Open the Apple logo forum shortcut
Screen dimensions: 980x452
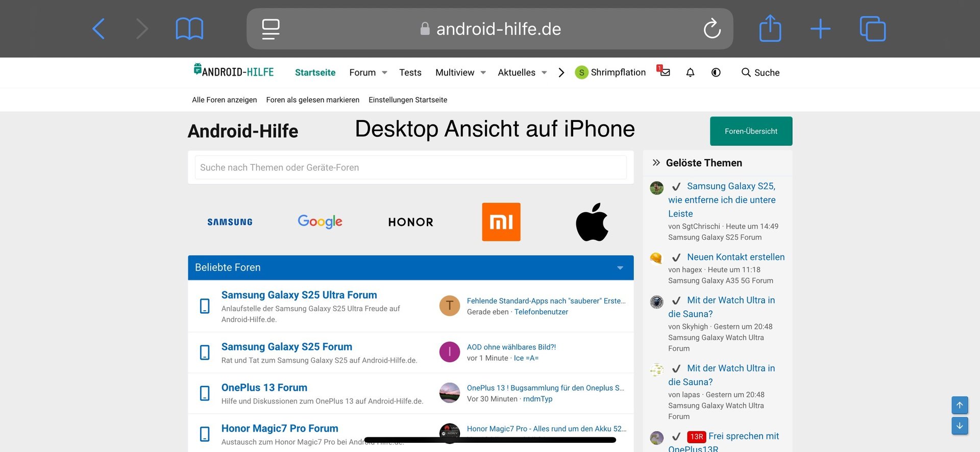click(592, 222)
